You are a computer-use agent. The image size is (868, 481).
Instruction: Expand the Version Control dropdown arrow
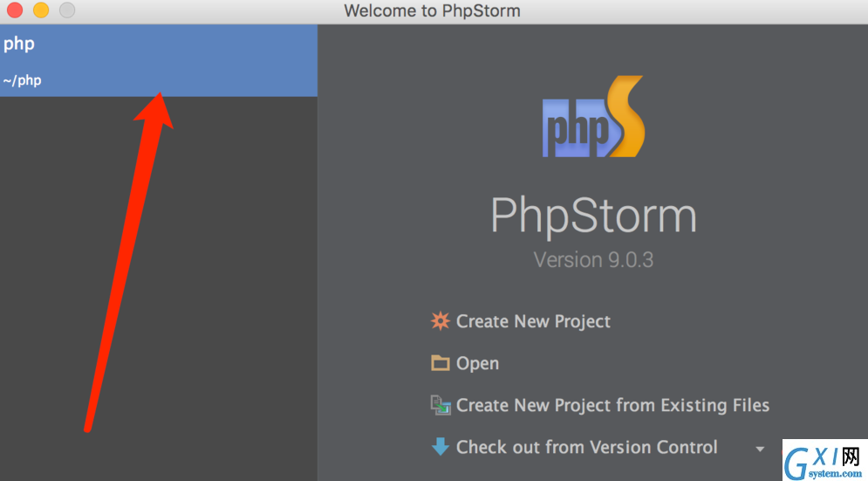pyautogui.click(x=760, y=449)
